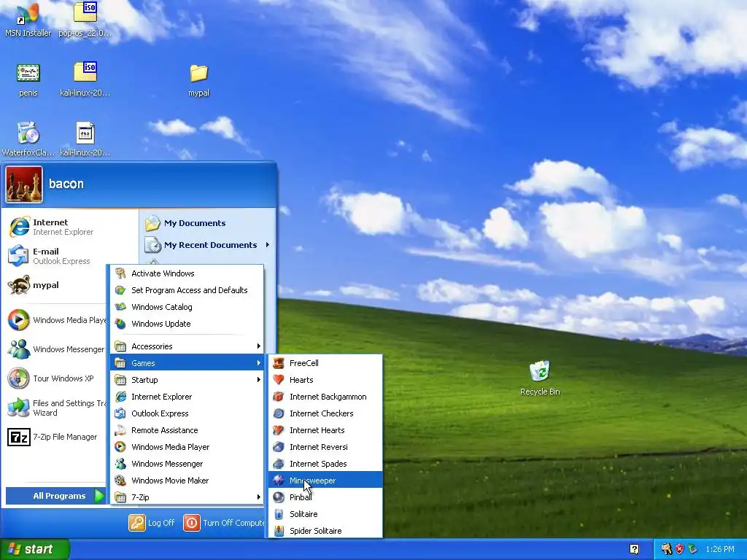Select the pop-os ISO file icon
The width and height of the screenshot is (747, 560).
tap(85, 20)
